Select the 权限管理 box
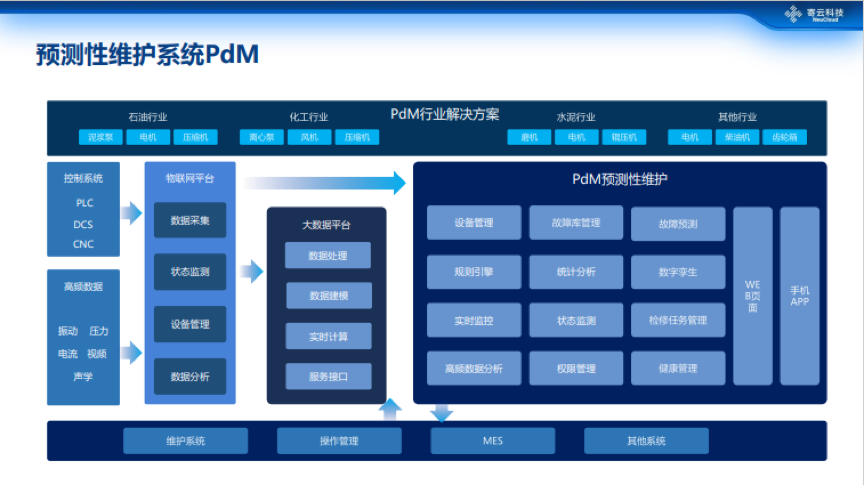This screenshot has height=485, width=864. click(576, 368)
